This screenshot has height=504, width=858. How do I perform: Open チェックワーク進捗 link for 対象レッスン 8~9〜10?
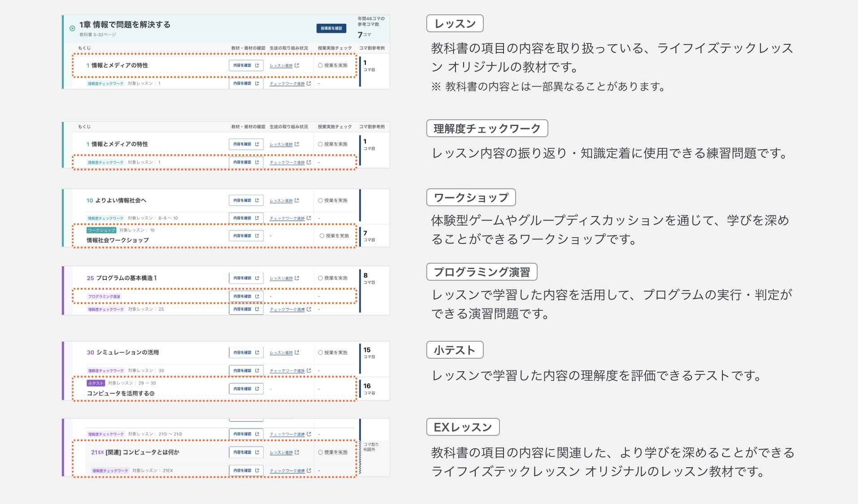pyautogui.click(x=287, y=218)
